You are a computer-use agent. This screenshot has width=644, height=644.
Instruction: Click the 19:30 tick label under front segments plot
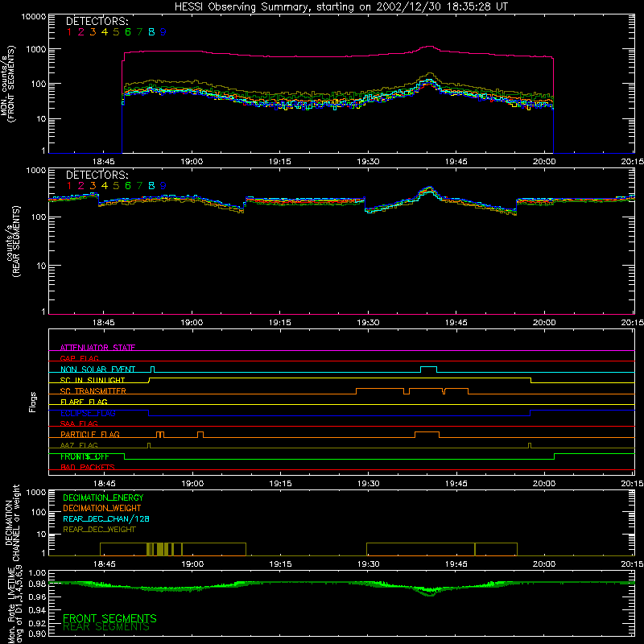pyautogui.click(x=368, y=162)
